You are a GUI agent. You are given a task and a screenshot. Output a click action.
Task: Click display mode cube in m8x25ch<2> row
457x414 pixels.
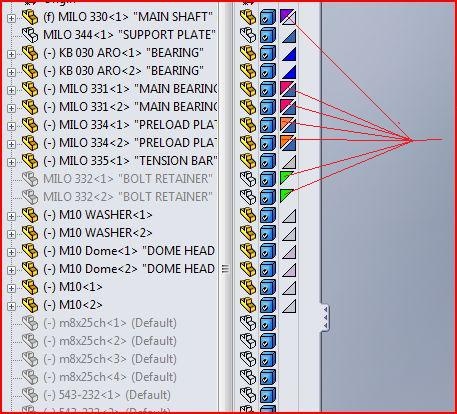[268, 341]
